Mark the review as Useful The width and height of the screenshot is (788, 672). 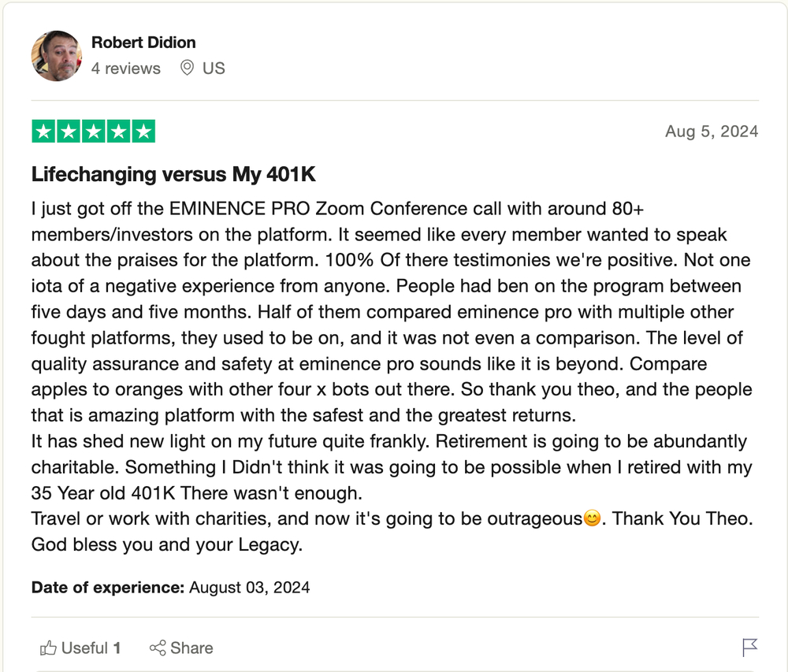[80, 648]
